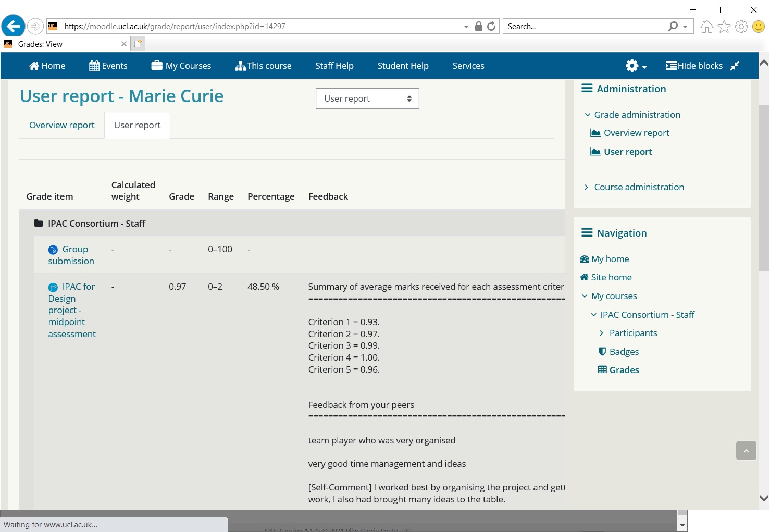Screen dimensions: 770x532
Task: Select the User report tab
Action: coord(138,125)
